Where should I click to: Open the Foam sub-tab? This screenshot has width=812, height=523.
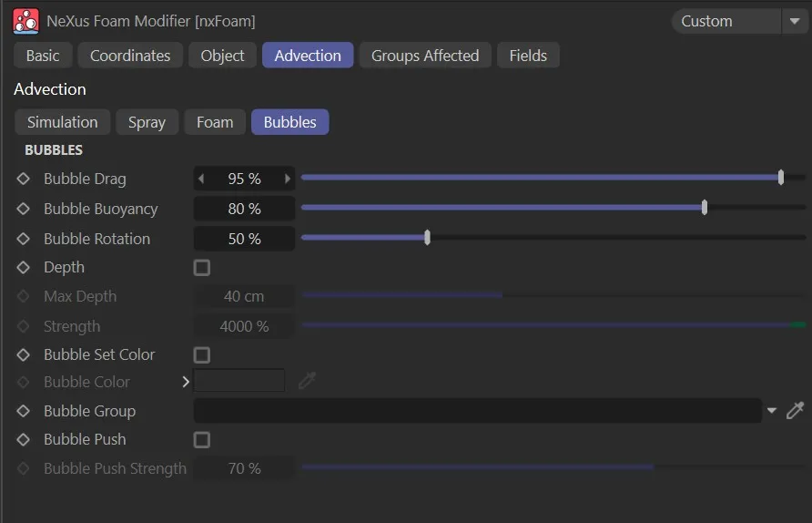(215, 122)
